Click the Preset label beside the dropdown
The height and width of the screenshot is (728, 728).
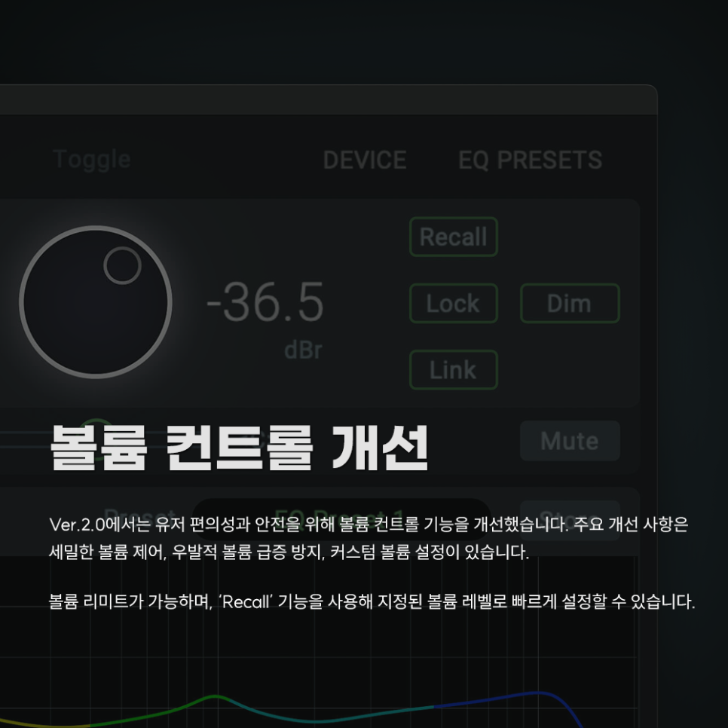[x=139, y=515]
